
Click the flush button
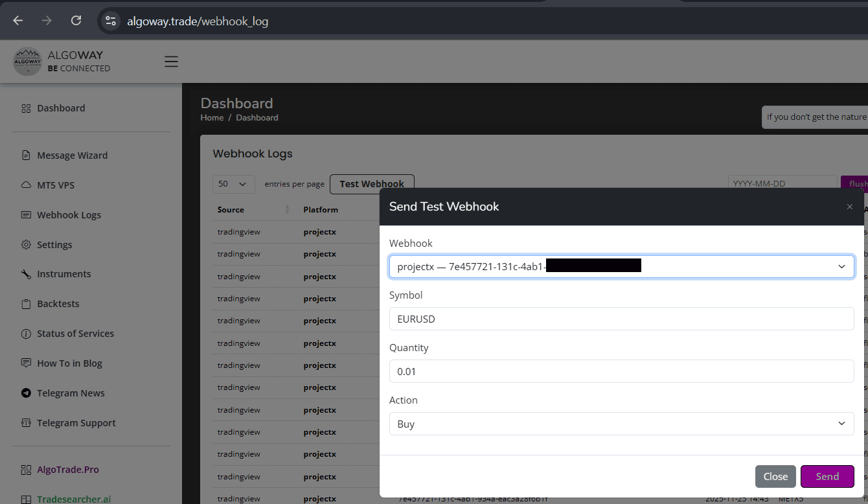(860, 183)
